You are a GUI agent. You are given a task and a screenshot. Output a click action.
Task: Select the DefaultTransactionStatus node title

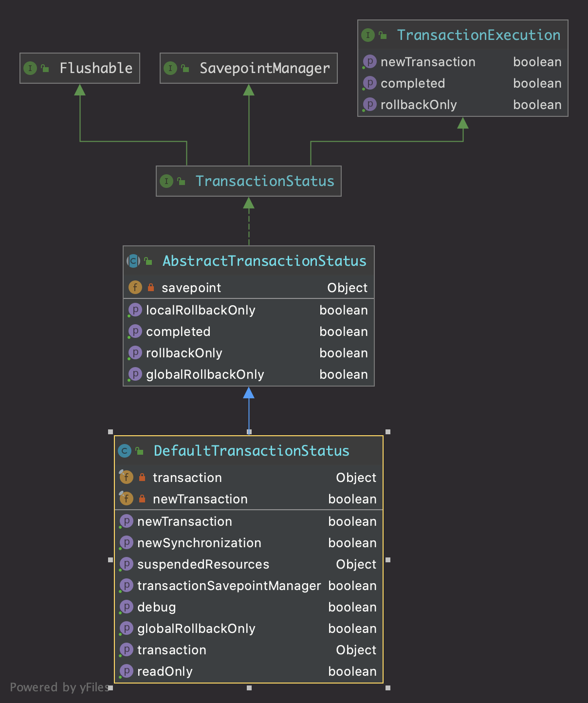[252, 451]
